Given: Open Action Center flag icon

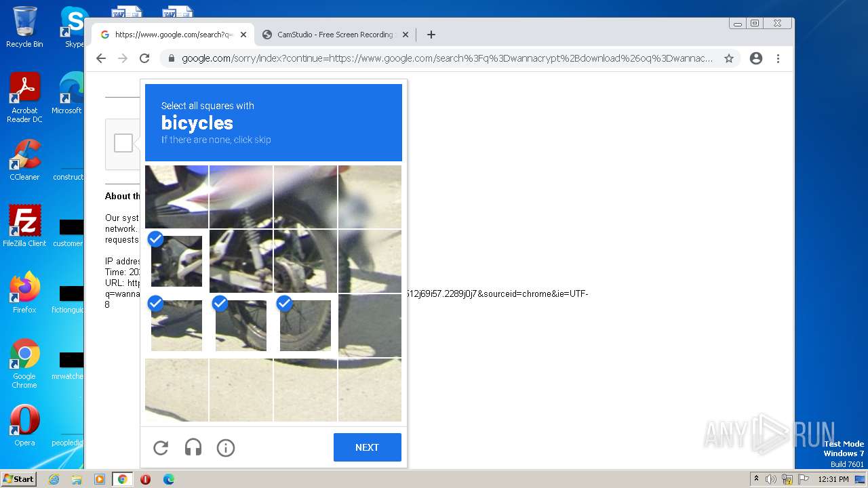Looking at the screenshot, I should [x=803, y=479].
